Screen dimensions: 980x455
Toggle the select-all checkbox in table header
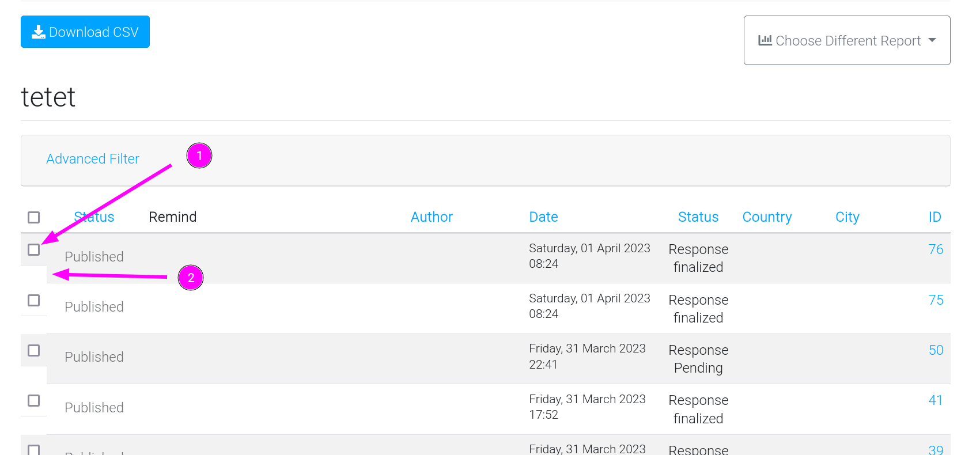[34, 217]
